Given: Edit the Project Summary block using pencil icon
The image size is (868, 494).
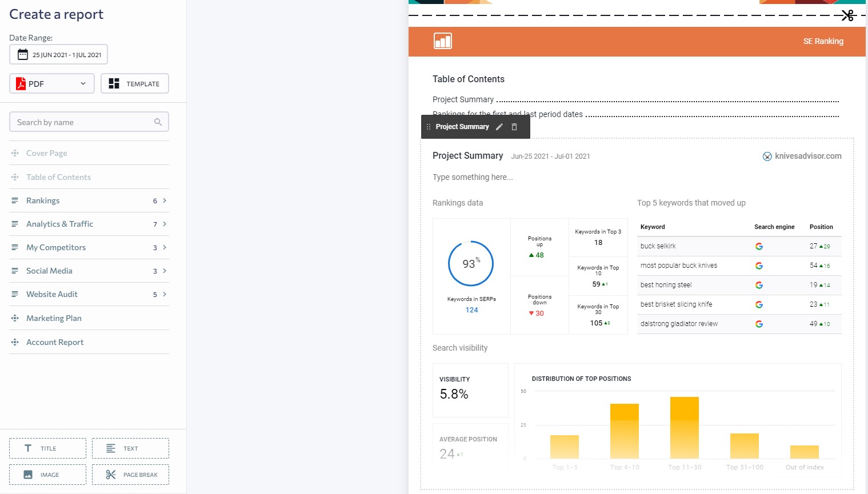Looking at the screenshot, I should (499, 126).
